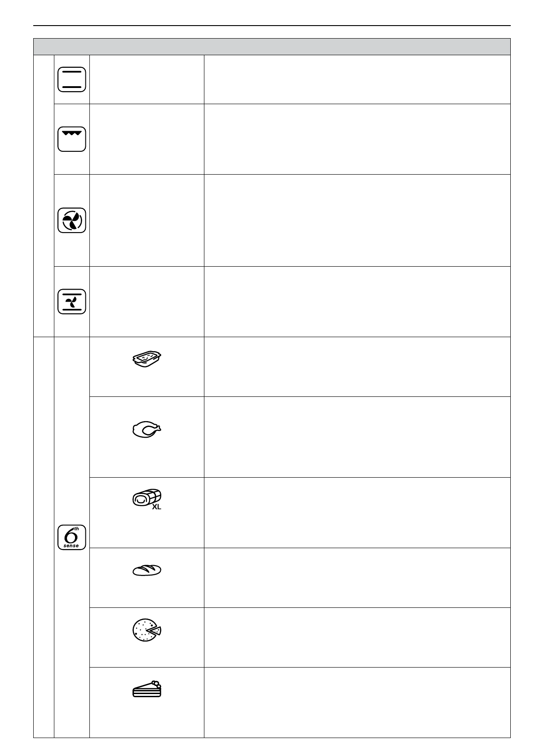Choose the forced air fan icon
The image size is (535, 756).
point(71,220)
